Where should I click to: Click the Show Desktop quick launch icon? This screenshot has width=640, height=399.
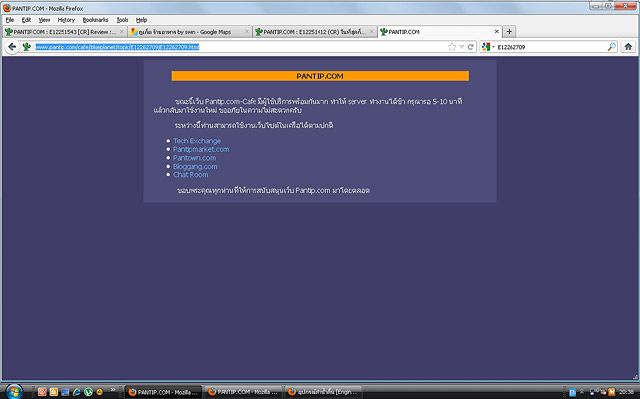[x=65, y=392]
